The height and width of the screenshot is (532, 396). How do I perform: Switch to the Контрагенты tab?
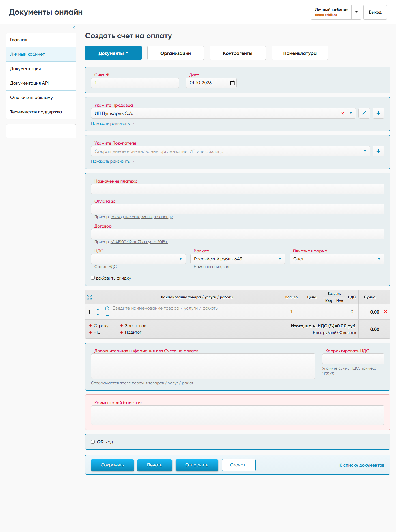coord(238,53)
